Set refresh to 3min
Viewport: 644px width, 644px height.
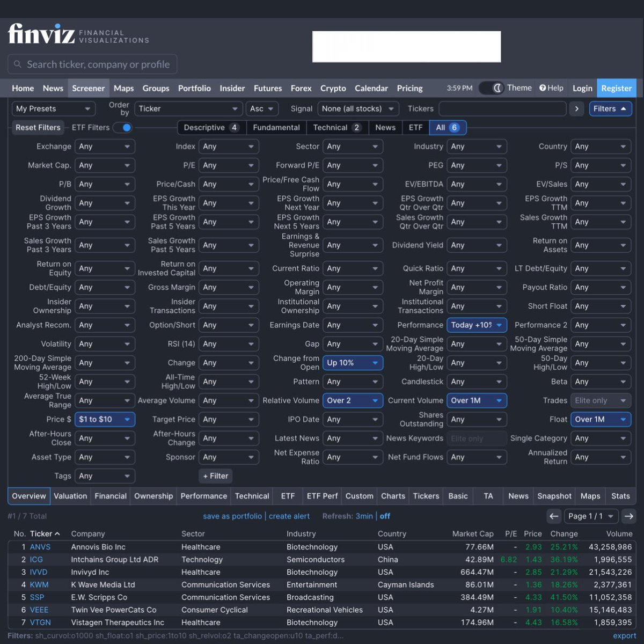[x=364, y=516]
